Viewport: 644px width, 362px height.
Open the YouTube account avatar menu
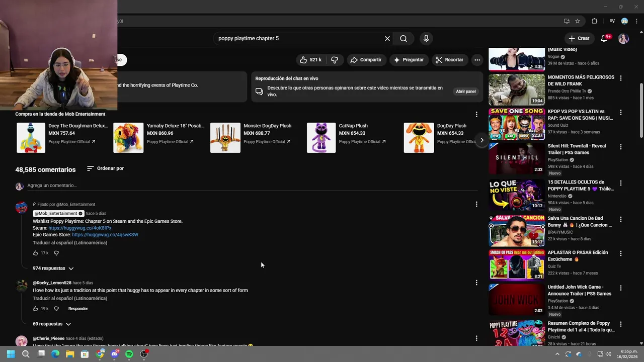point(623,39)
